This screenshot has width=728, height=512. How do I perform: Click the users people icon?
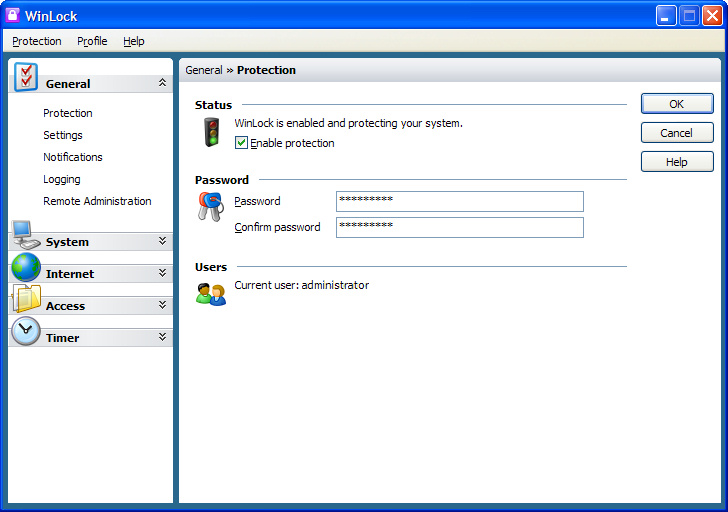[211, 294]
